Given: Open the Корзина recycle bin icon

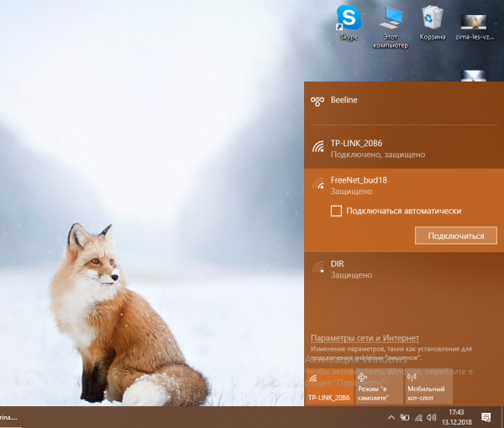Looking at the screenshot, I should 433,23.
